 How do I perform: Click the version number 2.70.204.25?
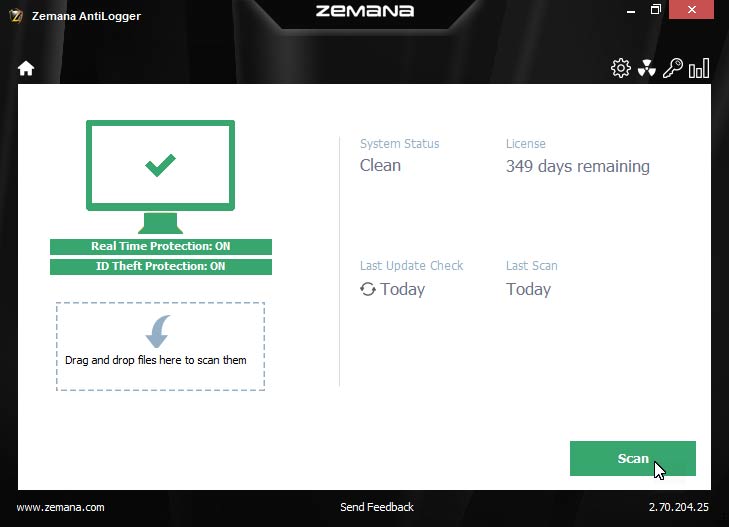[x=679, y=507]
